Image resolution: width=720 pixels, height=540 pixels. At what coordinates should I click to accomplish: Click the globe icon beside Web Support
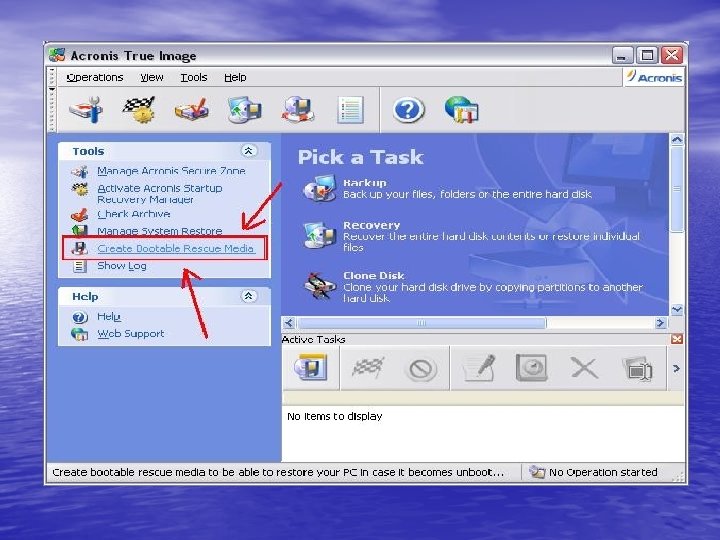[80, 334]
